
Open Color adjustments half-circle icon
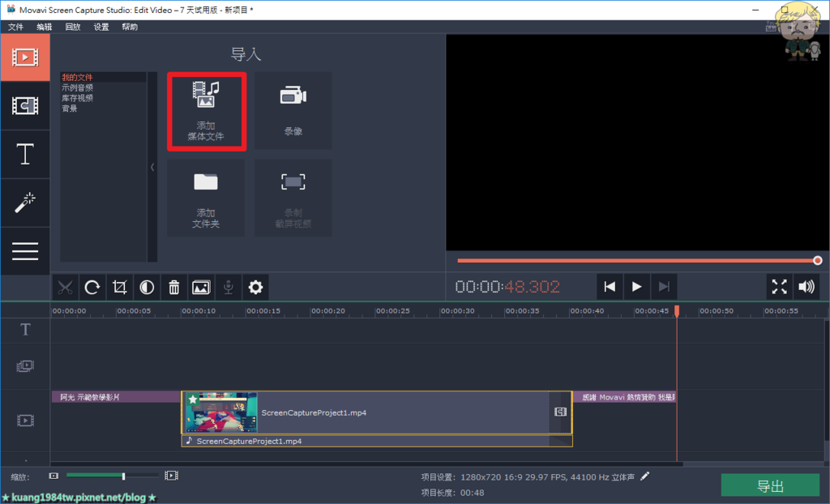tap(147, 288)
